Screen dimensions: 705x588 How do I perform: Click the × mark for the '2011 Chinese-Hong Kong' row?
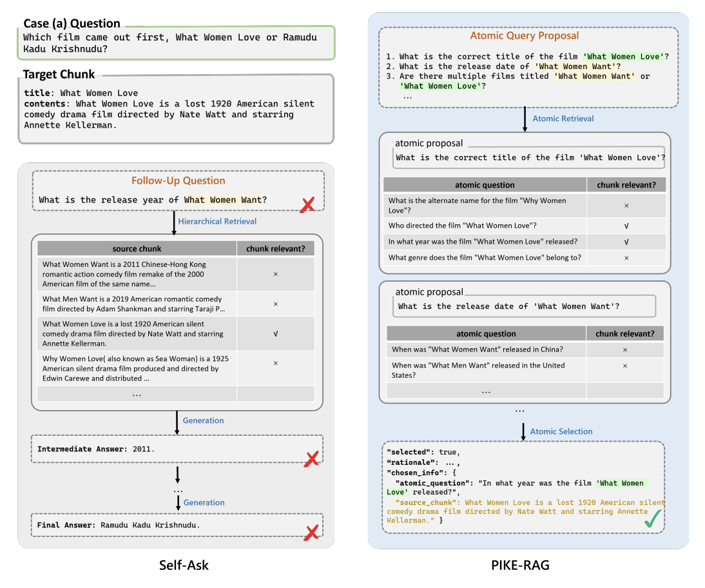tap(276, 274)
